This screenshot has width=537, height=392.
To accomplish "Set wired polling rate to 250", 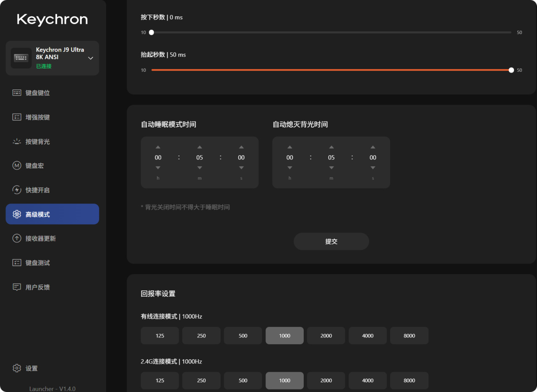I will point(201,336).
